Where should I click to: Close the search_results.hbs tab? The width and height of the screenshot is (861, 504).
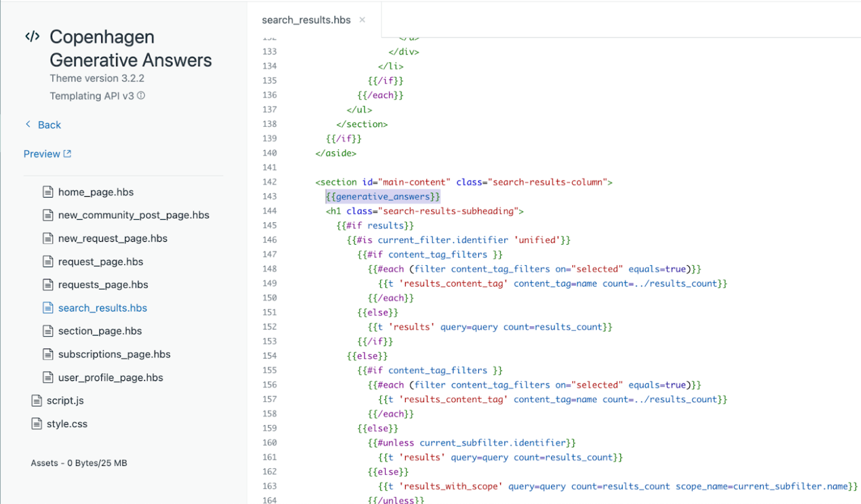click(x=363, y=20)
